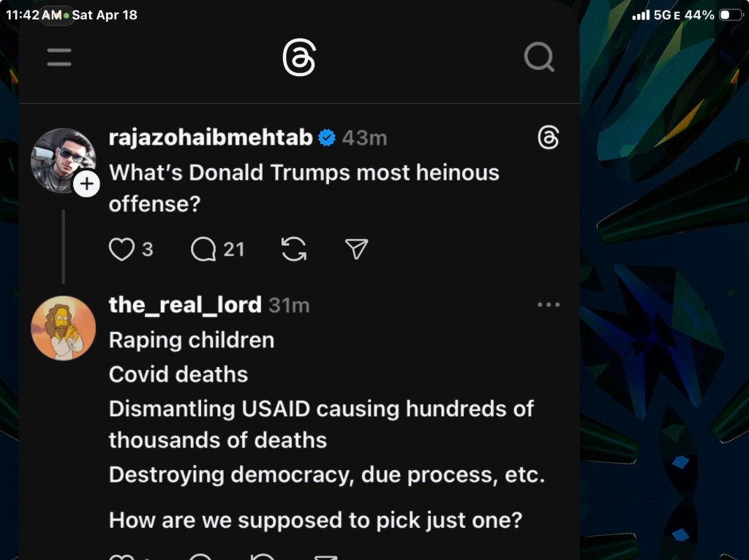Viewport: 749px width, 560px height.
Task: Like rajazohaibmehtab's post with the heart
Action: [121, 250]
